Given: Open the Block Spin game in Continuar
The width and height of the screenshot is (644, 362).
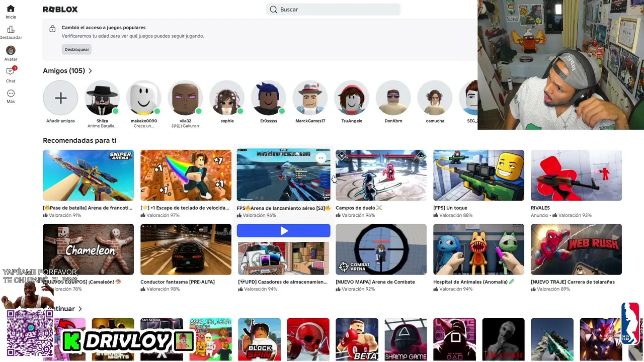Looking at the screenshot, I should (x=259, y=339).
